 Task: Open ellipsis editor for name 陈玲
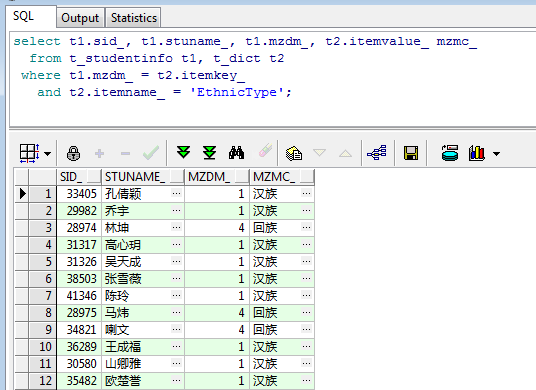(x=176, y=295)
